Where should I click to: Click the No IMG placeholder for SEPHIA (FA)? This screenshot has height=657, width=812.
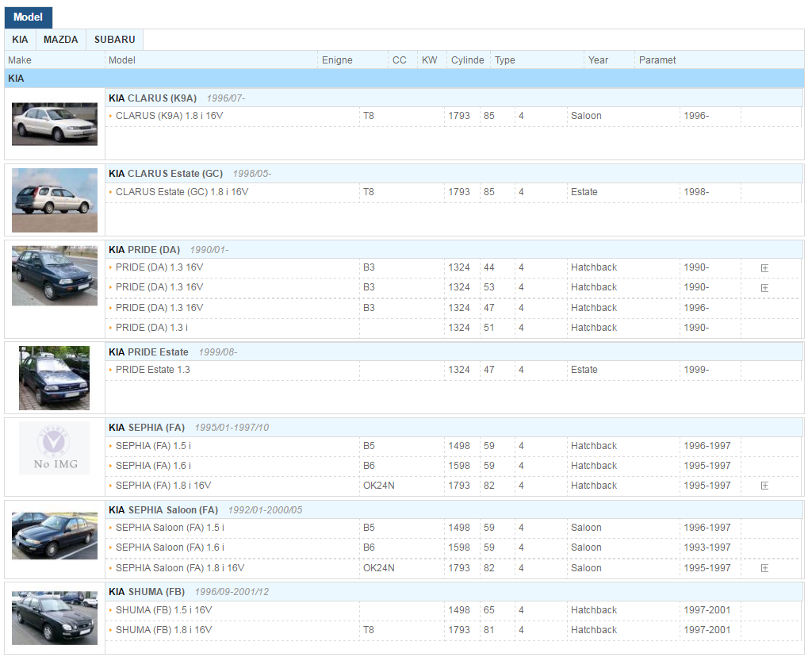pos(55,448)
